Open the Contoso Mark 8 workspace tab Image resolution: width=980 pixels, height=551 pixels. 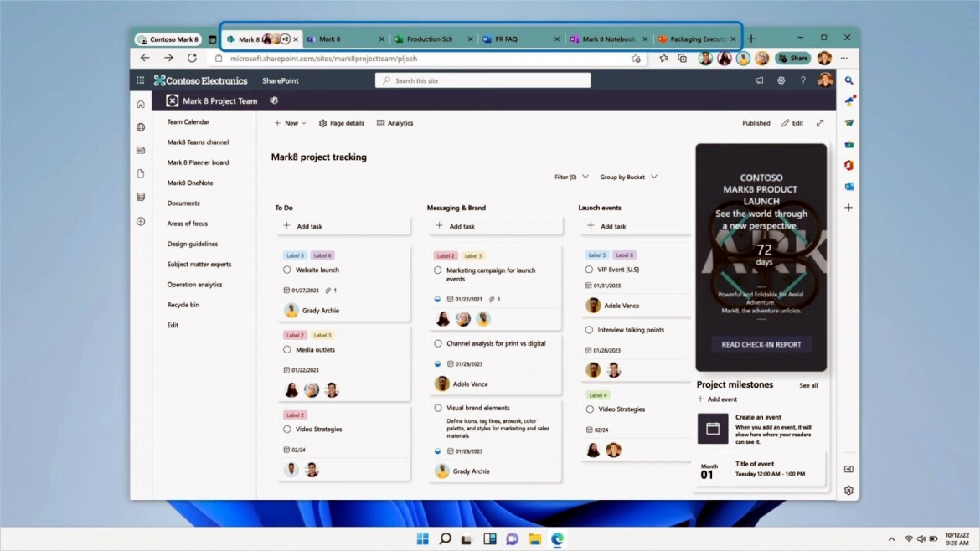[x=168, y=39]
